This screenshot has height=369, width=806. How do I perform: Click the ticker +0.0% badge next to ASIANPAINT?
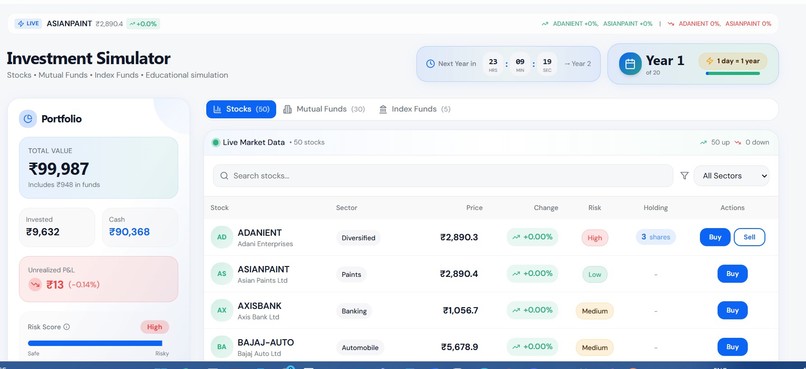click(143, 24)
